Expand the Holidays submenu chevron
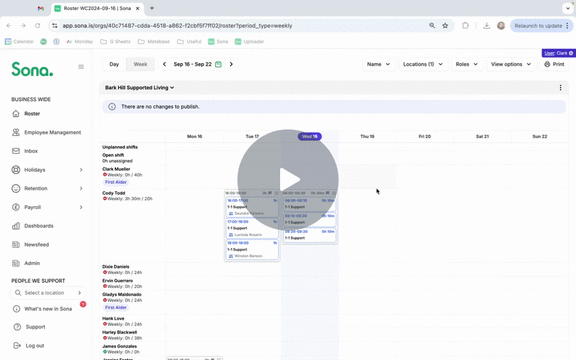The width and height of the screenshot is (576, 360). pyautogui.click(x=81, y=170)
